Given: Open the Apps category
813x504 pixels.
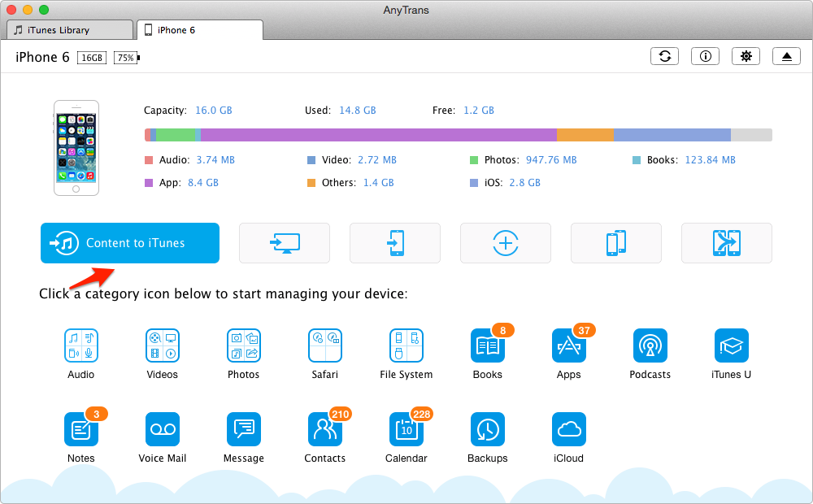Looking at the screenshot, I should click(x=569, y=345).
